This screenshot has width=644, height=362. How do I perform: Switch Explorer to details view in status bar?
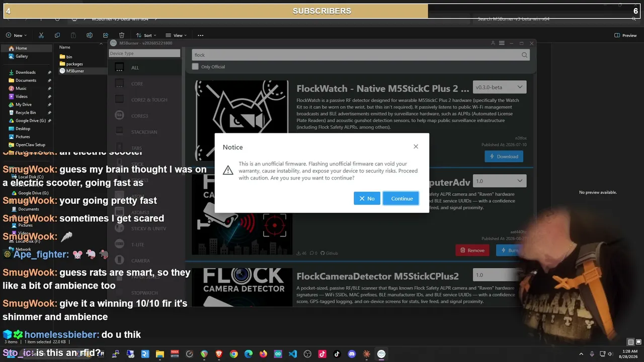coord(631,342)
